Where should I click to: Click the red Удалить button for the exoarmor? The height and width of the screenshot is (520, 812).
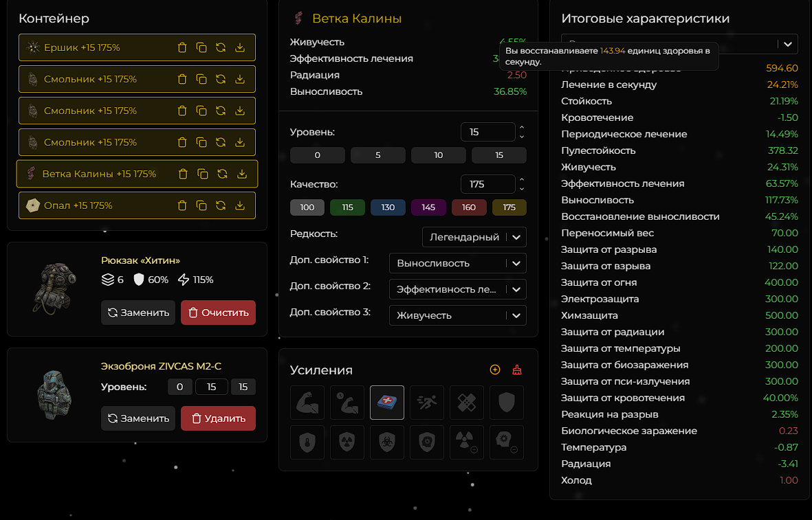tap(218, 418)
